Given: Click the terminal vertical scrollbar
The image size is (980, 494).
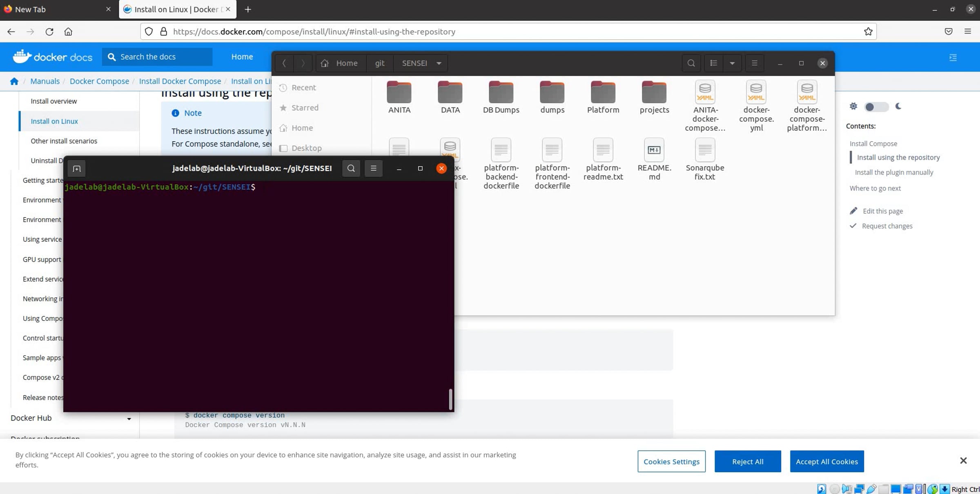Looking at the screenshot, I should pyautogui.click(x=450, y=398).
